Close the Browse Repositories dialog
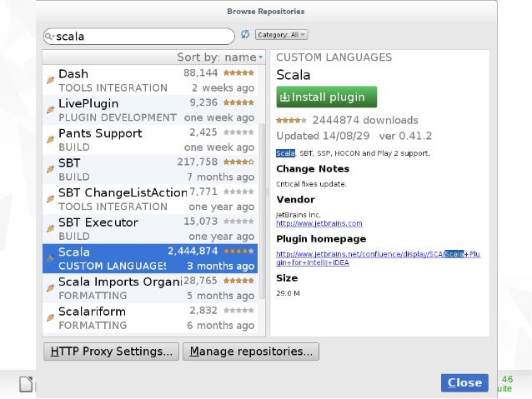The height and width of the screenshot is (399, 532). pos(464,382)
